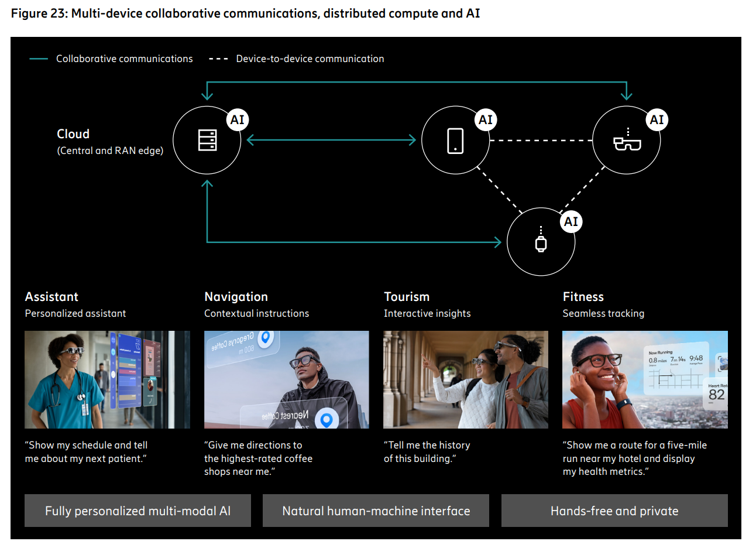The width and height of the screenshot is (756, 541).
Task: Click the Tourism heading
Action: (x=407, y=296)
